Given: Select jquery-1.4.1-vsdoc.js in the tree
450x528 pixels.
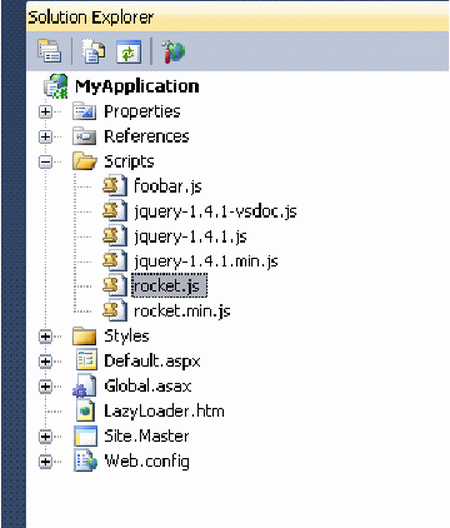Looking at the screenshot, I should [x=216, y=212].
